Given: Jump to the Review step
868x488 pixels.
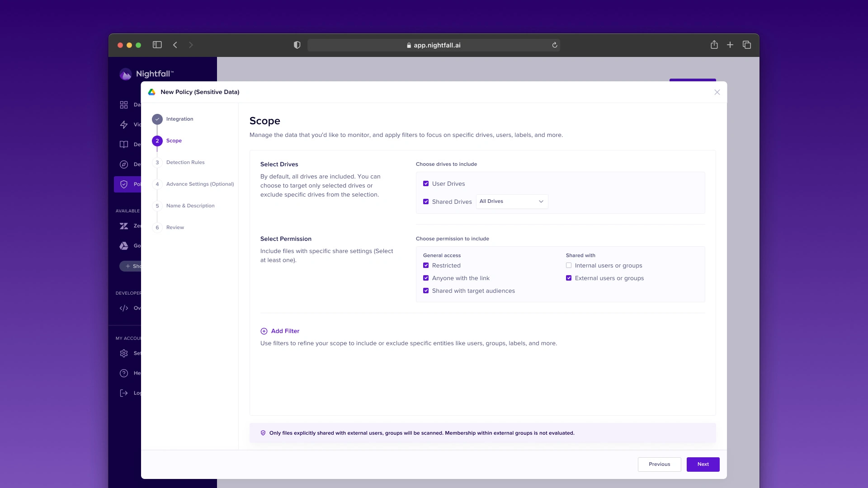Looking at the screenshot, I should pos(175,228).
